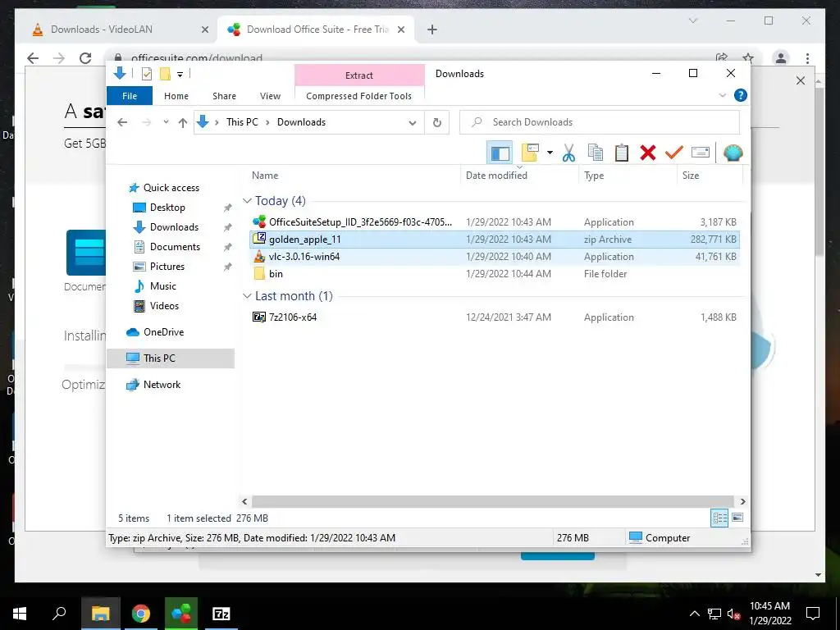The image size is (840, 630).
Task: Collapse the Today (4) group
Action: click(247, 201)
